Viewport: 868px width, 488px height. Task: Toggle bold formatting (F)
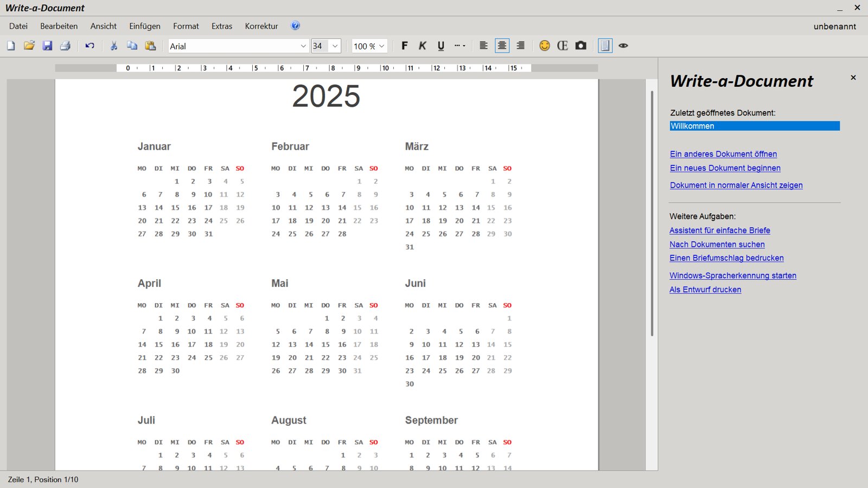coord(405,46)
